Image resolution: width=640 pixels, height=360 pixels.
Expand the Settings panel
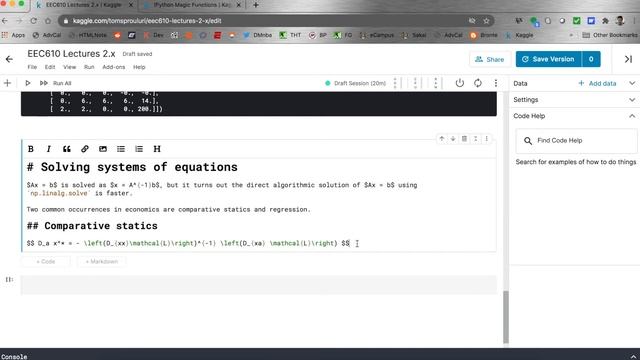632,100
